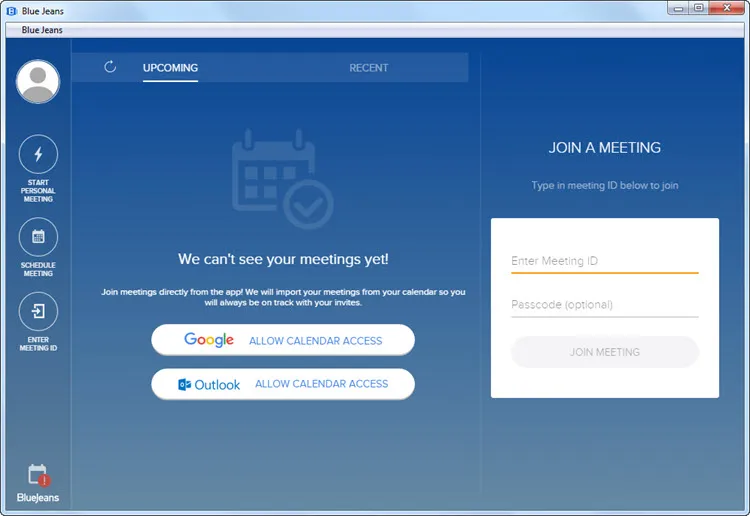Start a personal meeting with lightning icon

pyautogui.click(x=38, y=154)
